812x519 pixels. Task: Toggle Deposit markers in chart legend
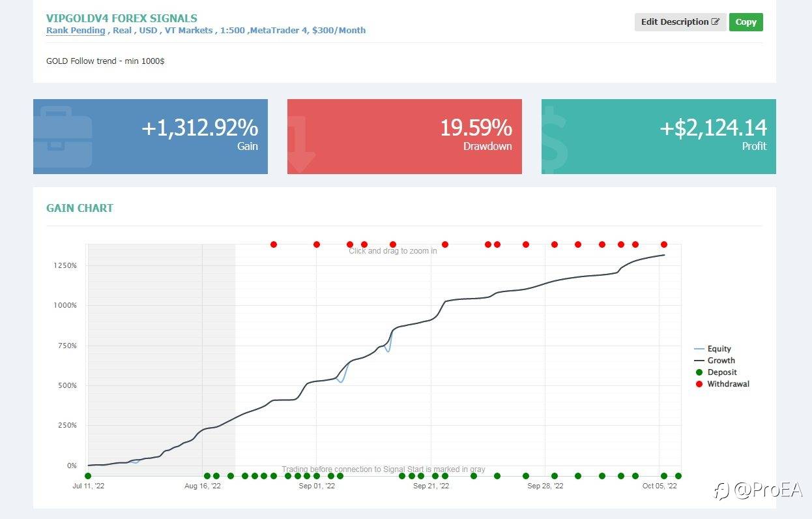715,372
